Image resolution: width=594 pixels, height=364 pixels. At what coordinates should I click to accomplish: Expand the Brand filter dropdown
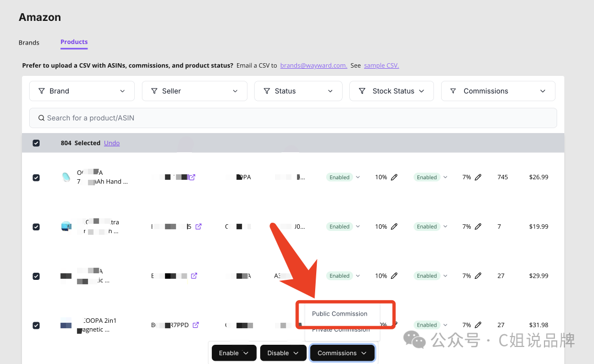(81, 91)
